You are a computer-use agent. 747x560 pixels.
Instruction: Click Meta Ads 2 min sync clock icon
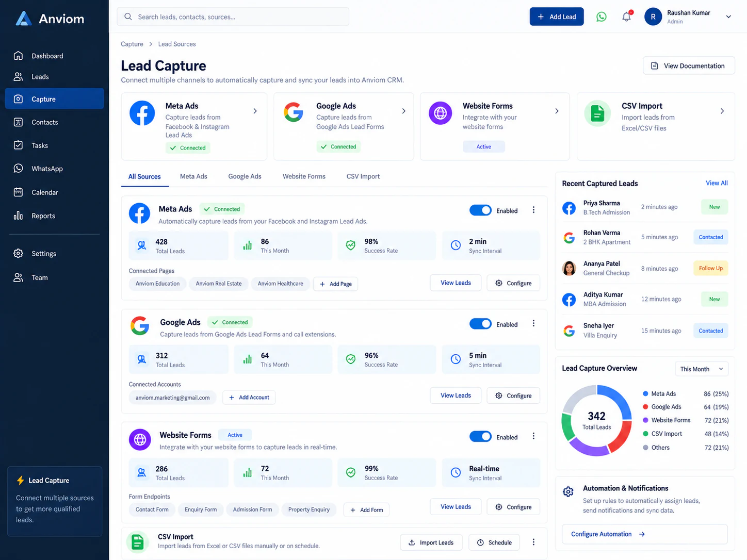pos(456,245)
